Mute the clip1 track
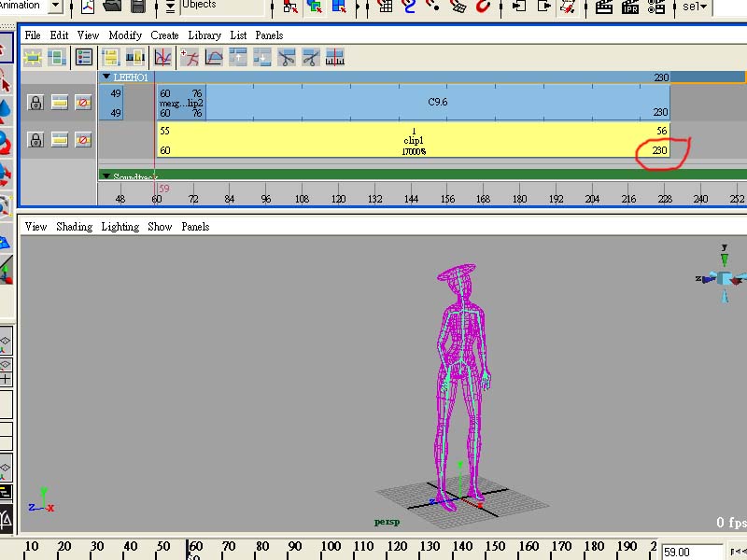The width and height of the screenshot is (747, 560). coord(83,140)
